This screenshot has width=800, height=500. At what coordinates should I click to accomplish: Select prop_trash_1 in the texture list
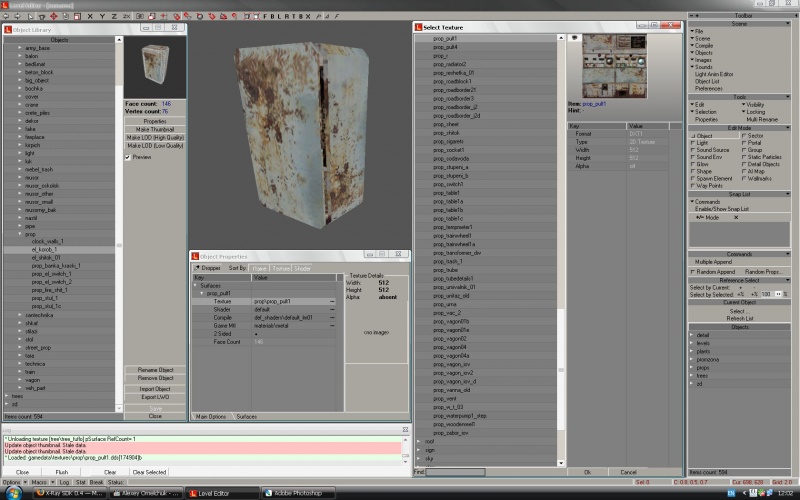(x=446, y=261)
